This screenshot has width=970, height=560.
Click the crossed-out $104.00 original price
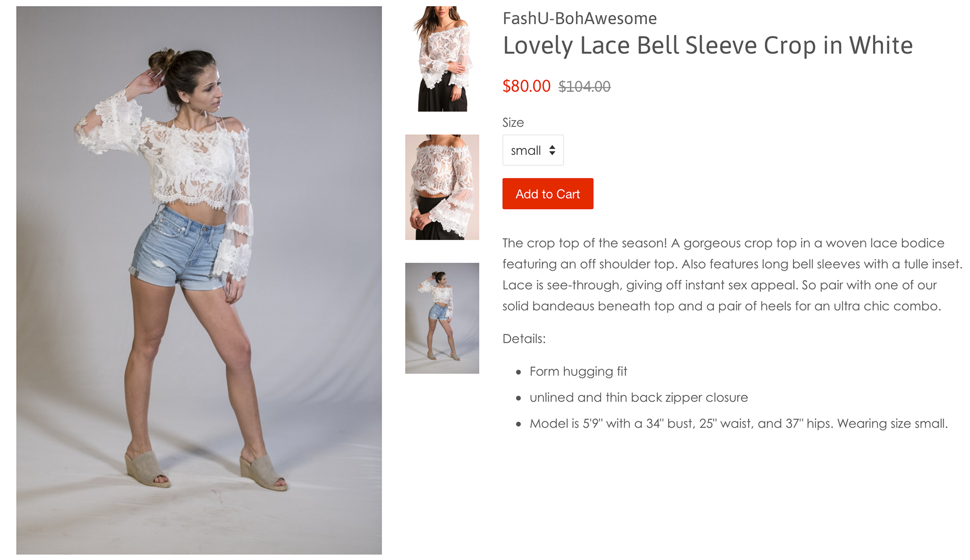[585, 87]
